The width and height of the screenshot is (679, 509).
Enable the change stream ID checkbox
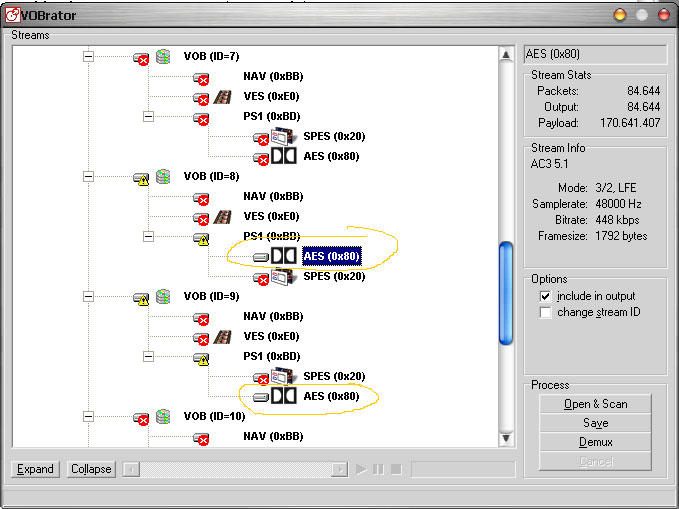click(545, 312)
